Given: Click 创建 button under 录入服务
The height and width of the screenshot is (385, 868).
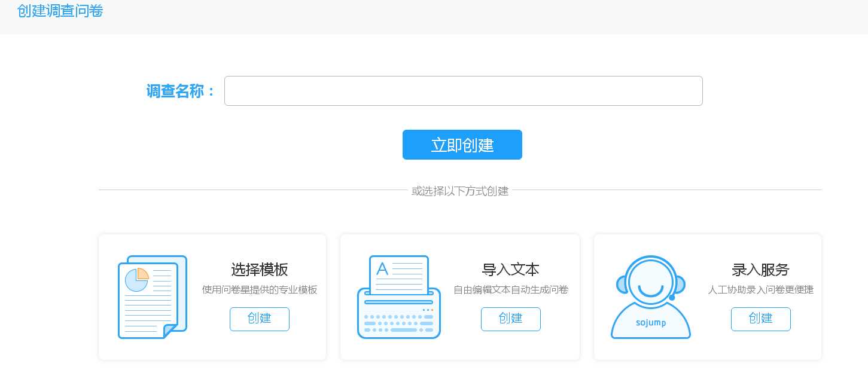Looking at the screenshot, I should [x=761, y=319].
